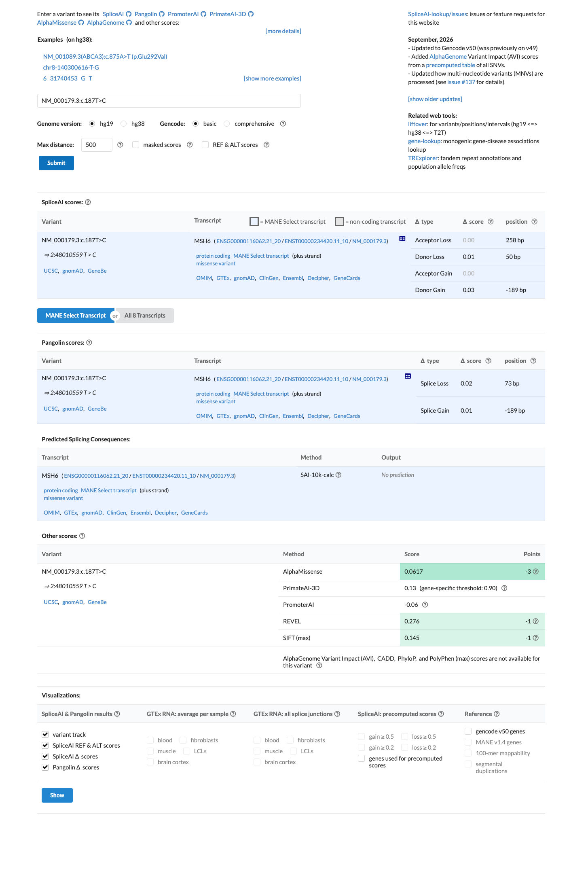
Task: Select hg38 genome version
Action: (x=124, y=124)
